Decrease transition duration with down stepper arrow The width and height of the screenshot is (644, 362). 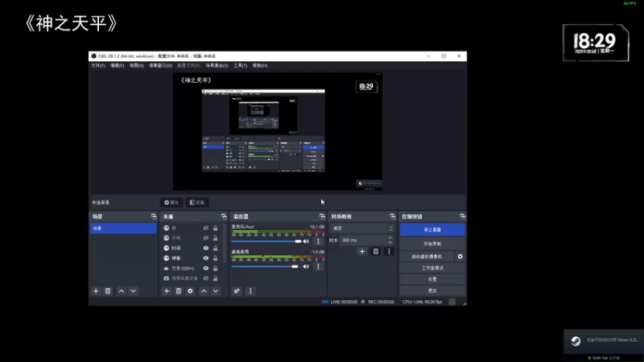390,243
